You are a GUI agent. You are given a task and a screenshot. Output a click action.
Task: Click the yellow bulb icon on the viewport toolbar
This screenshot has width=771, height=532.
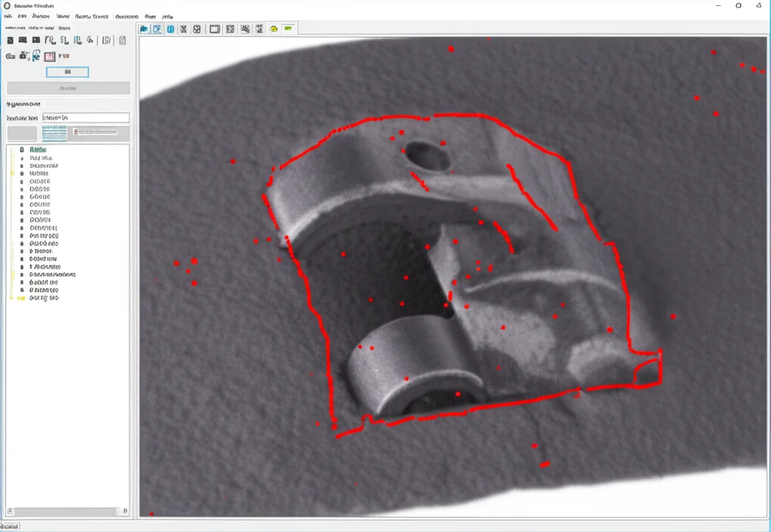pos(274,29)
